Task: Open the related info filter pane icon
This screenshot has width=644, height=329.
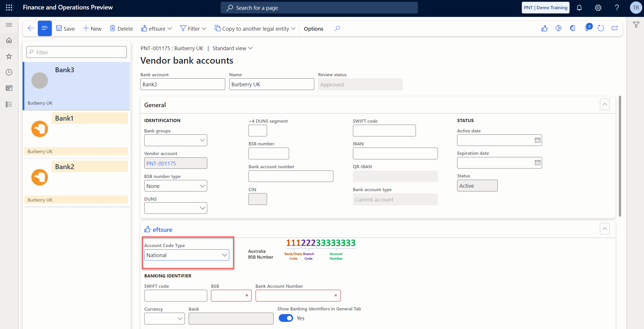Action: [636, 25]
